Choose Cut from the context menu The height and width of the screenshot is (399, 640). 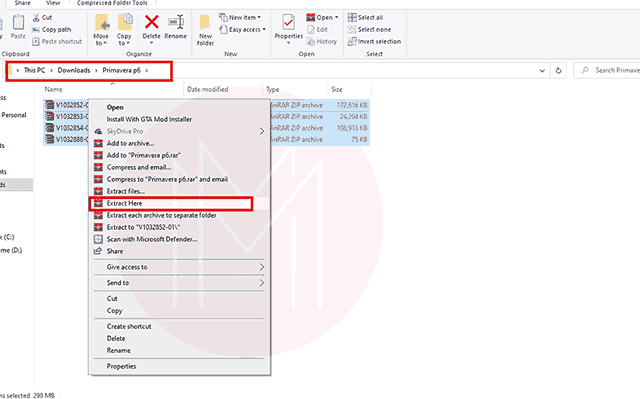180,299
